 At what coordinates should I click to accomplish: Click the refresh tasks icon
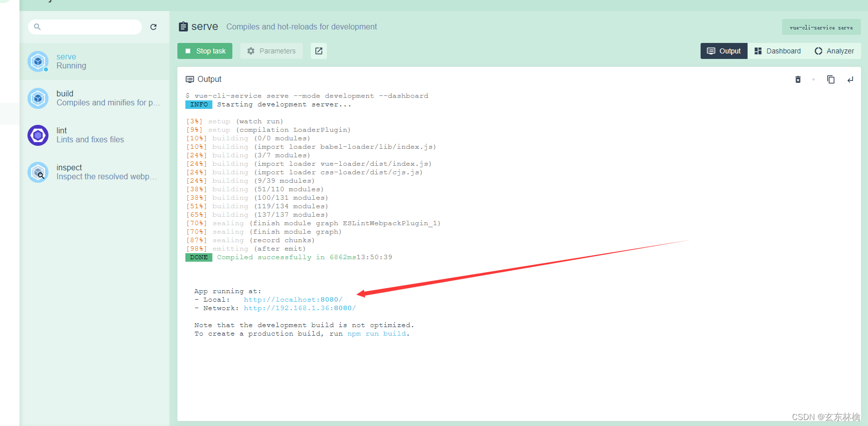click(153, 27)
